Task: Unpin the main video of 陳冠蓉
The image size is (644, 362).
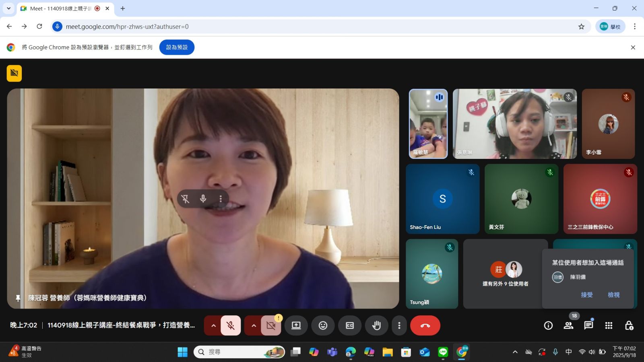Action: click(x=185, y=199)
